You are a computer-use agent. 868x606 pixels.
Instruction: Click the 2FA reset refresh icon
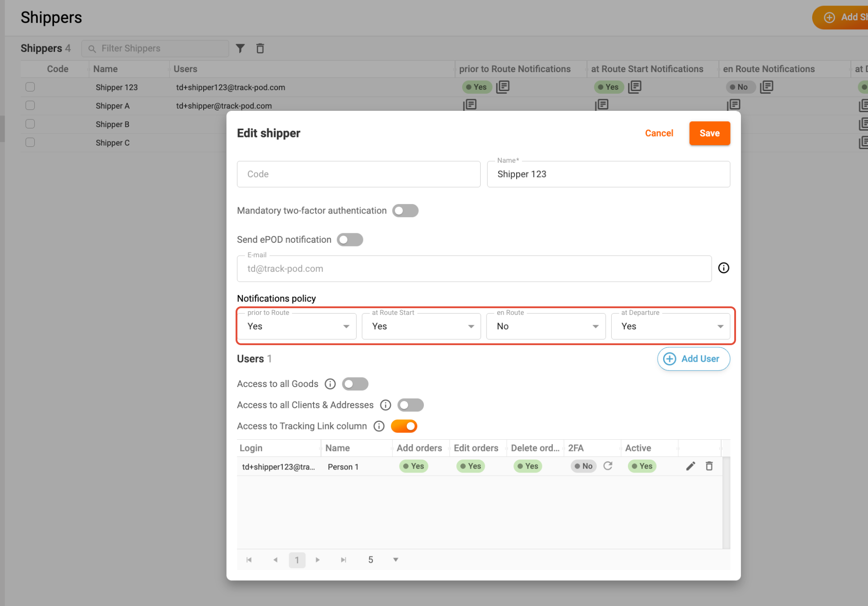click(x=608, y=466)
